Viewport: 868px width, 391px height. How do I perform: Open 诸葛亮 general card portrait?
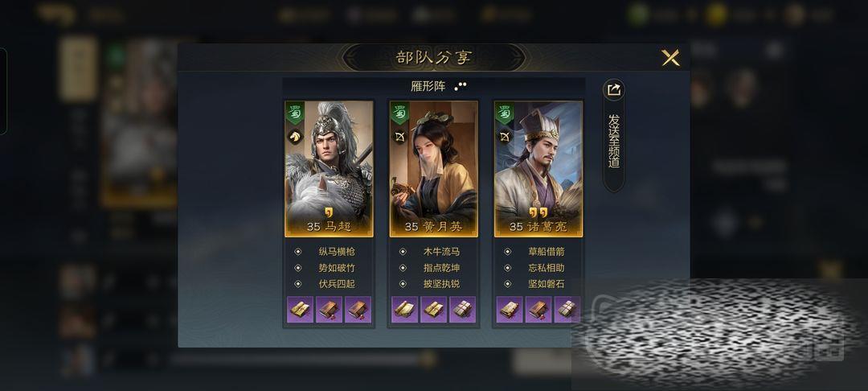coord(538,168)
